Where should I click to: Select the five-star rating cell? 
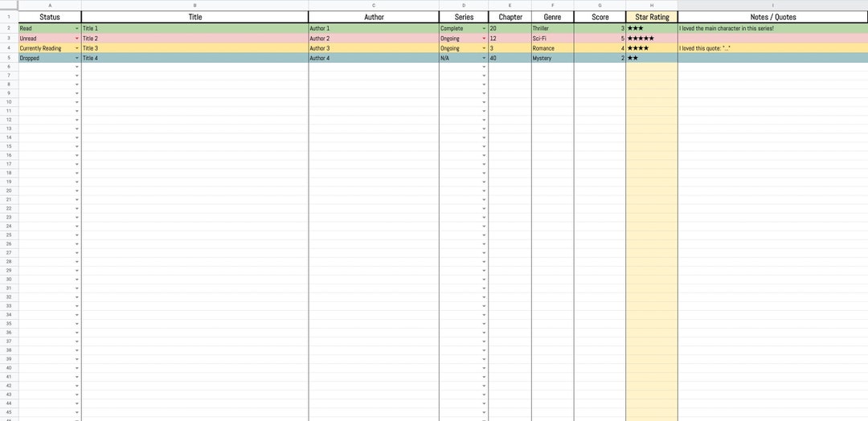(x=652, y=39)
